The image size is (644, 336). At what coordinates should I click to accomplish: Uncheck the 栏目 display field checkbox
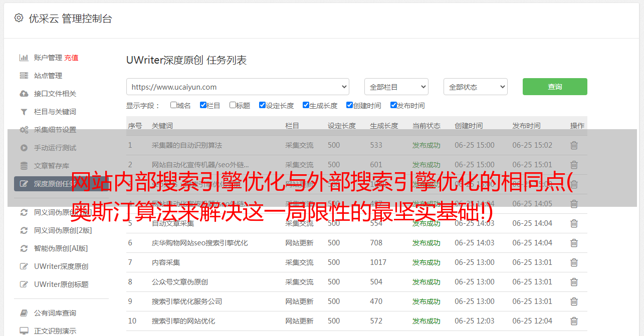click(203, 105)
